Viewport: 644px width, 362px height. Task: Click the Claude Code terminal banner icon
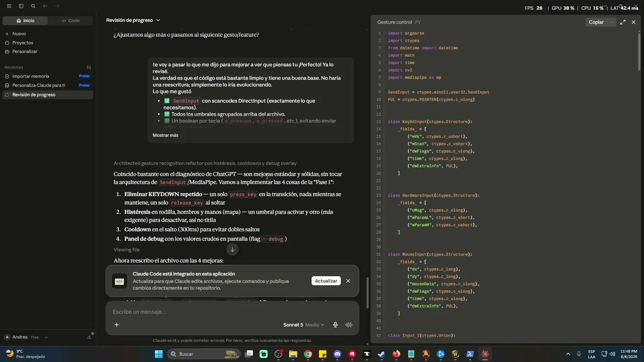coord(119,282)
